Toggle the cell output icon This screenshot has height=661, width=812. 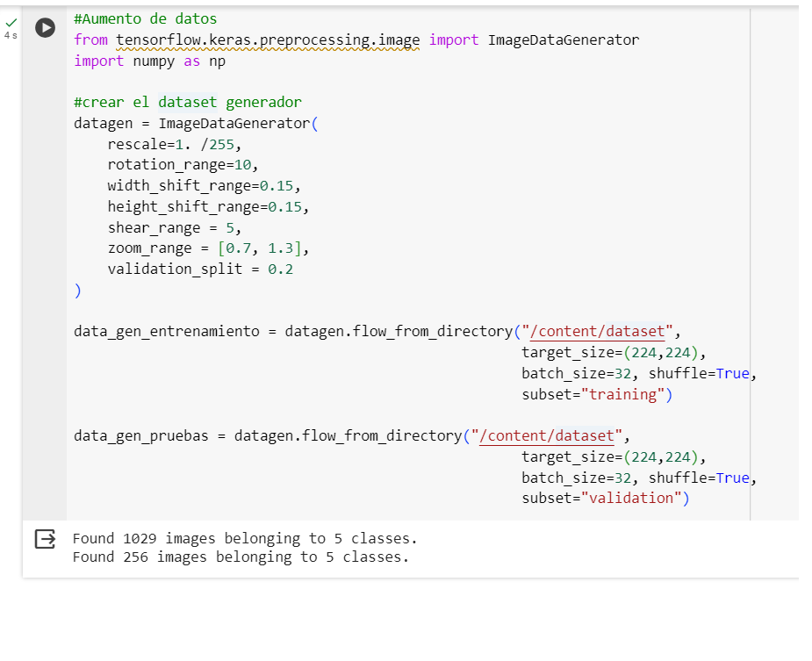point(45,539)
